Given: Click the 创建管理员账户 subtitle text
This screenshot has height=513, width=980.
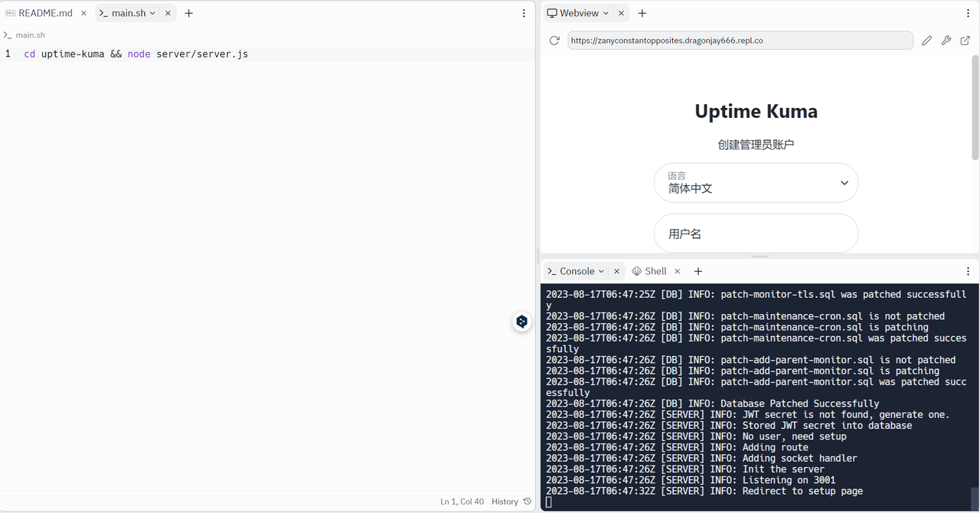Looking at the screenshot, I should [x=756, y=145].
